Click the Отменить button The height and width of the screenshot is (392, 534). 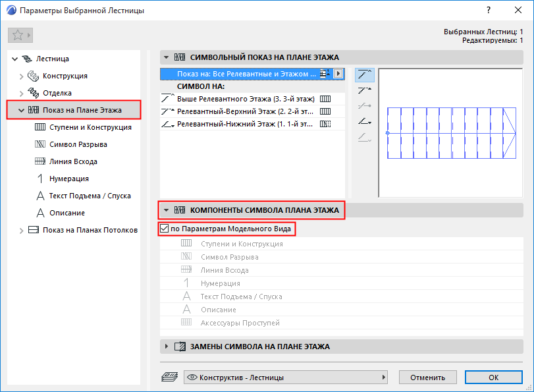(427, 378)
